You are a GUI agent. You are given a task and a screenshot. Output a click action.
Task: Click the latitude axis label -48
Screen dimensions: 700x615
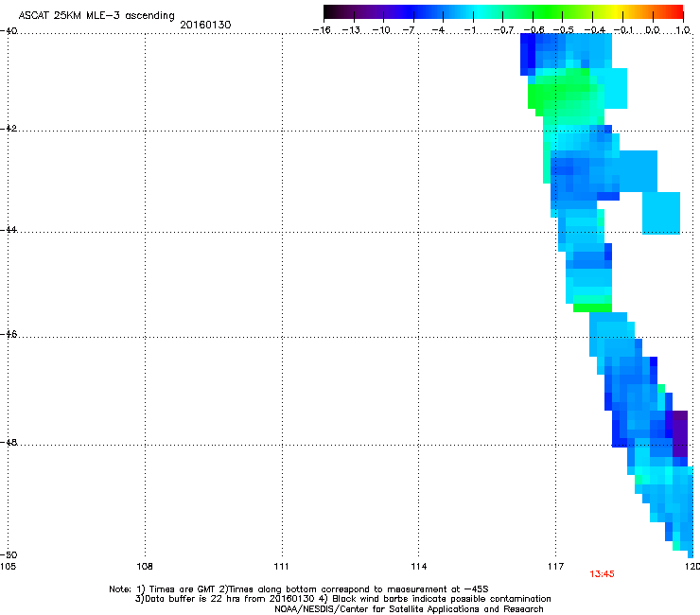[9, 442]
